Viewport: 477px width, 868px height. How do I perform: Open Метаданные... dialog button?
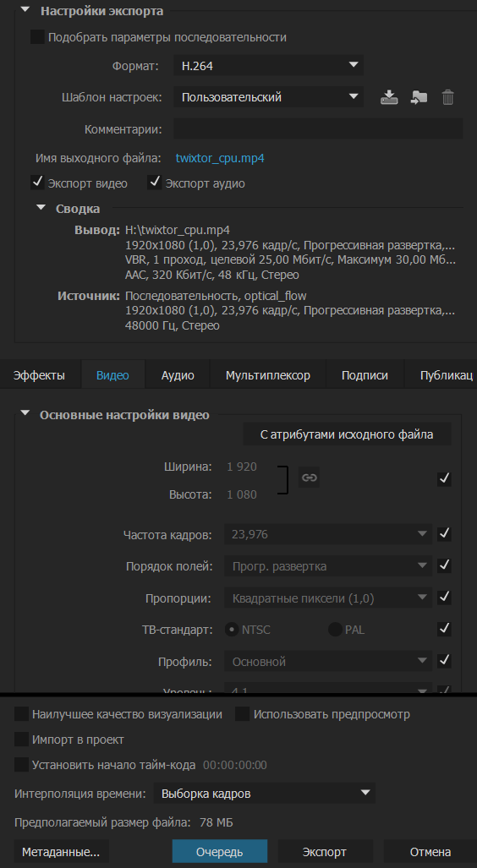[61, 851]
